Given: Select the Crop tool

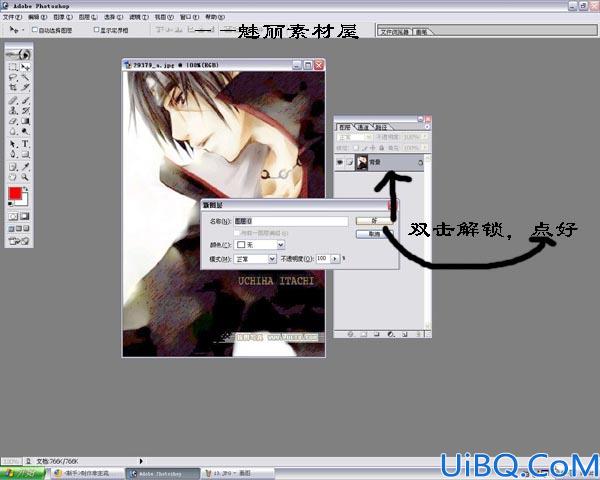Looking at the screenshot, I should [13, 88].
